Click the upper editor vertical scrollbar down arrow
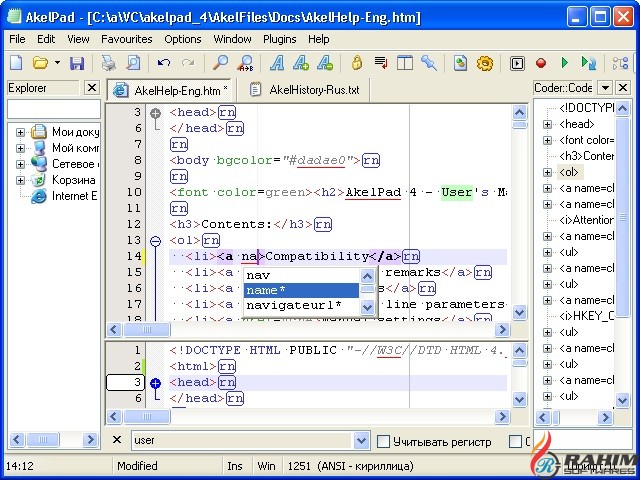Screen dimensions: 640x480 519,313
